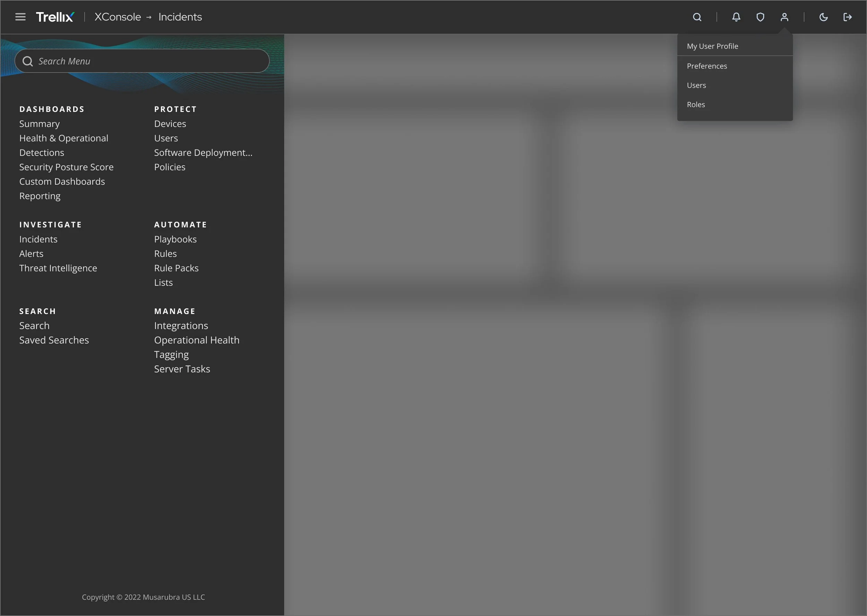The width and height of the screenshot is (867, 616).
Task: Open global search magnifier icon
Action: click(697, 17)
